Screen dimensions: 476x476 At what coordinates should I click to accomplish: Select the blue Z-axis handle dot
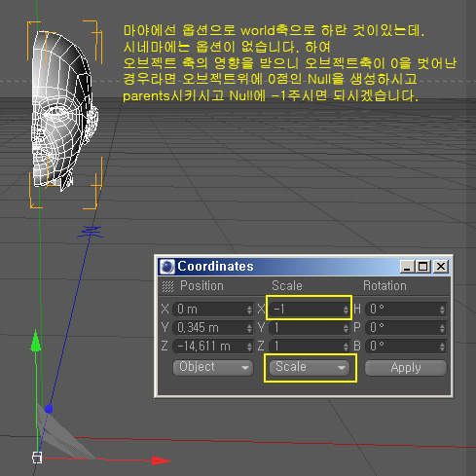49,409
